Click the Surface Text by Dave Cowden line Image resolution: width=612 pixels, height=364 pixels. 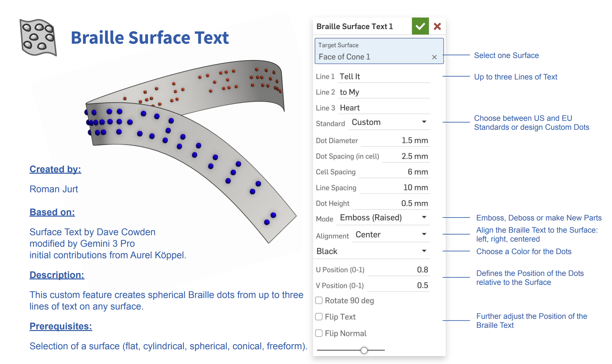pyautogui.click(x=93, y=232)
